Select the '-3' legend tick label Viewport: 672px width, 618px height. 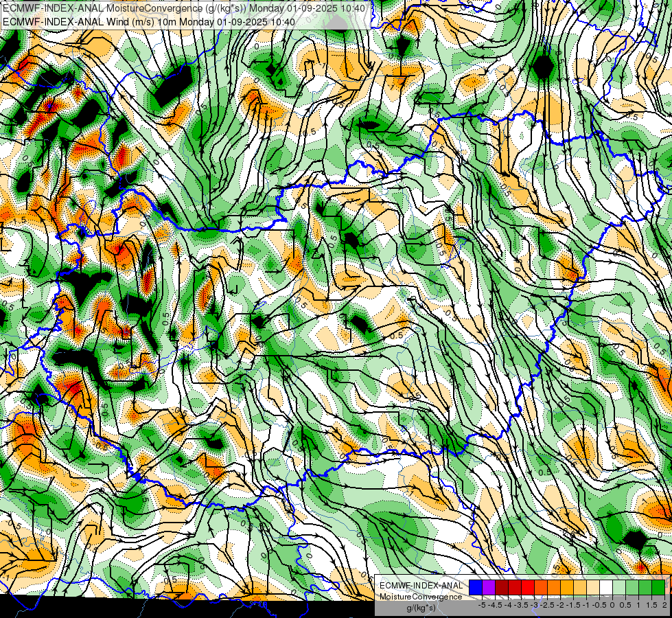(534, 605)
